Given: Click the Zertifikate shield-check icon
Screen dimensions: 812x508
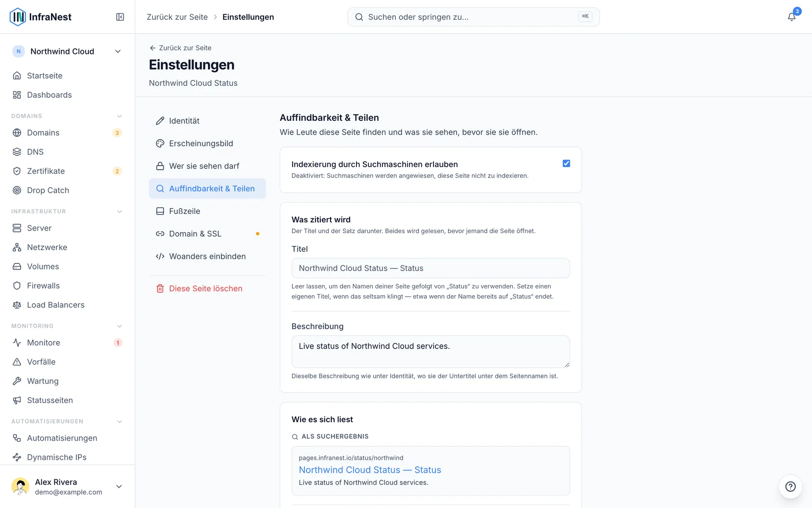Looking at the screenshot, I should 17,171.
